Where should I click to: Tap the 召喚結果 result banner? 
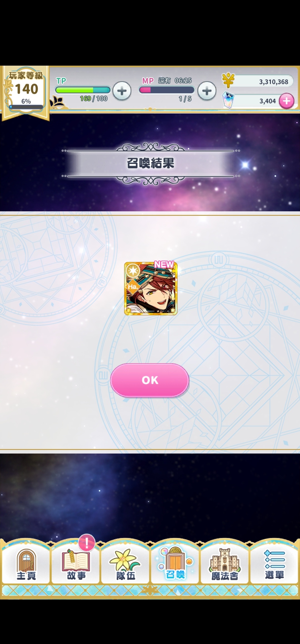[151, 163]
